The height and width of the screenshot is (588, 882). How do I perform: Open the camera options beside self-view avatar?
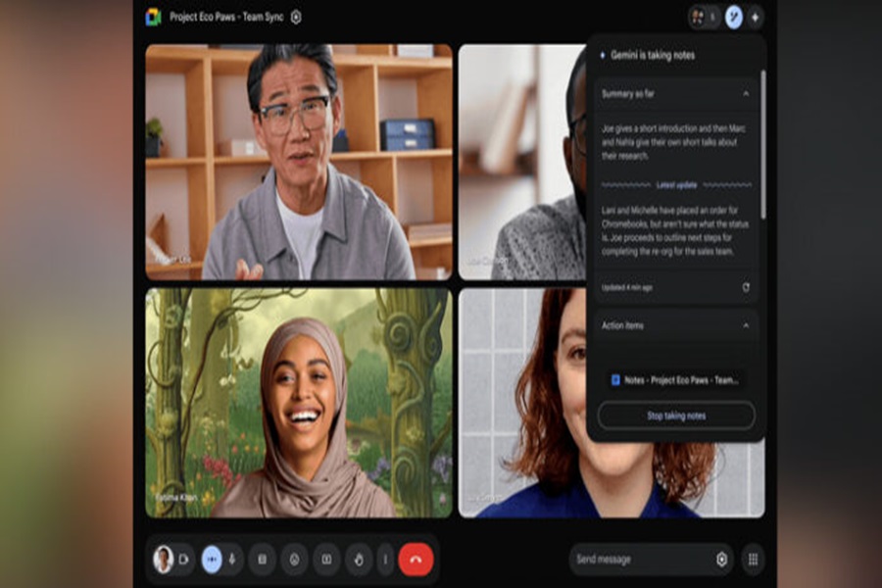tap(182, 559)
